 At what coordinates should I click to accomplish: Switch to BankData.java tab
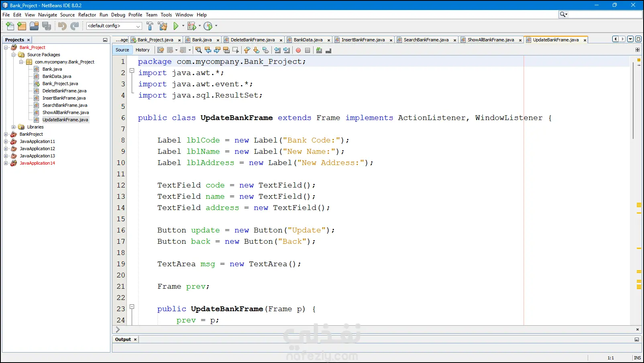pyautogui.click(x=308, y=40)
